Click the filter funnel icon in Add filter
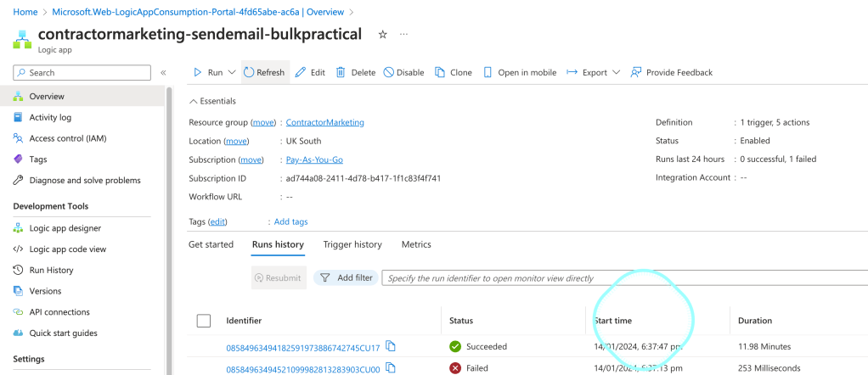 (x=325, y=277)
